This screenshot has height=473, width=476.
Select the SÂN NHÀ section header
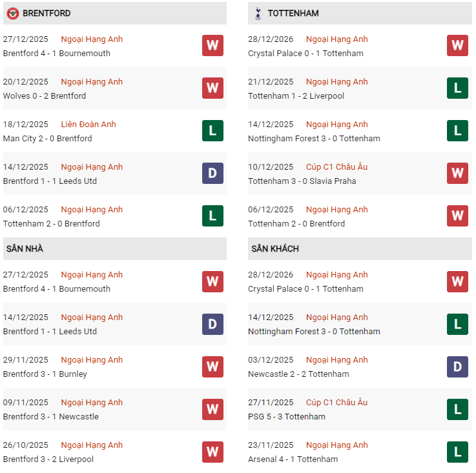[x=25, y=248]
